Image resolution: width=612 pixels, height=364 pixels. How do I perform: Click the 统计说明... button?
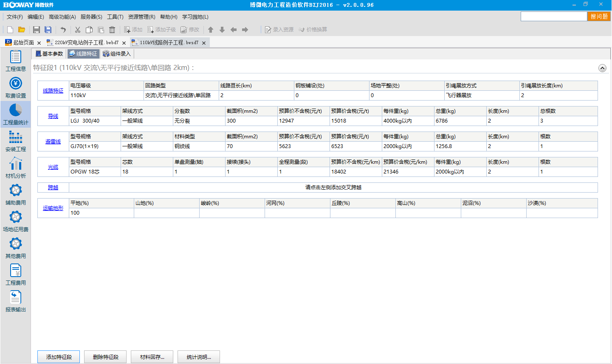199,357
